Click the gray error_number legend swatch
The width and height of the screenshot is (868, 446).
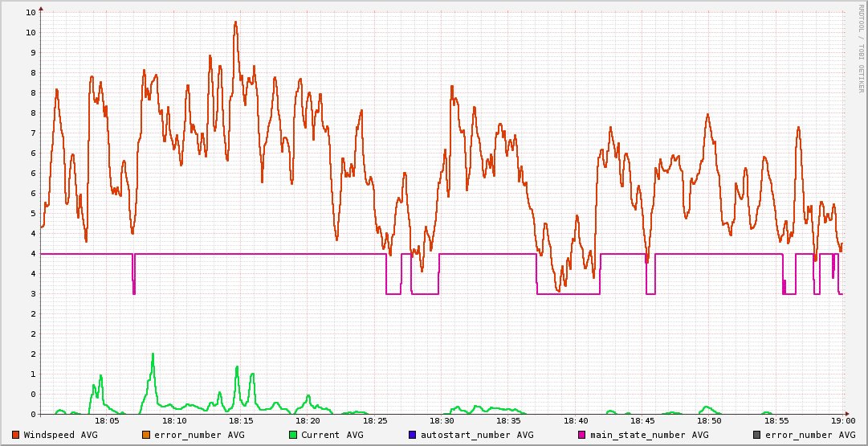pyautogui.click(x=756, y=435)
